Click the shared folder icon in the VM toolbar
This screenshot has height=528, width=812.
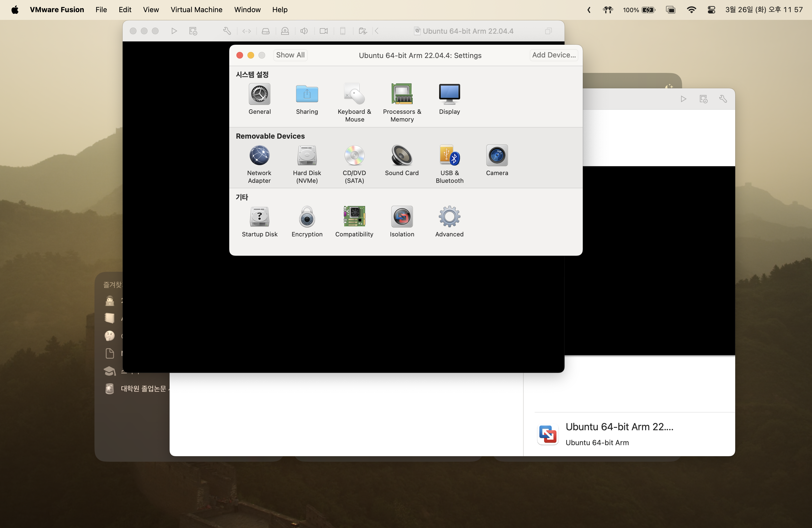(363, 31)
